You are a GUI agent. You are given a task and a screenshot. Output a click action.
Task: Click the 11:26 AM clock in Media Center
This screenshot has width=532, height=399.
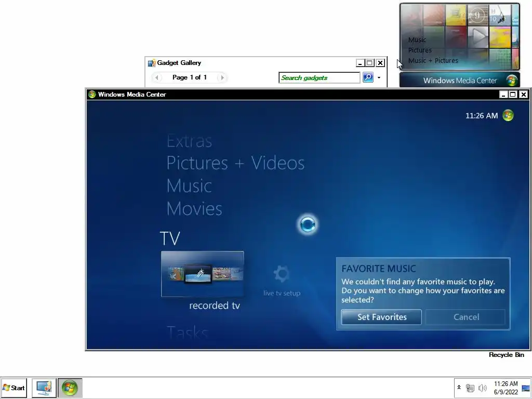[482, 116]
